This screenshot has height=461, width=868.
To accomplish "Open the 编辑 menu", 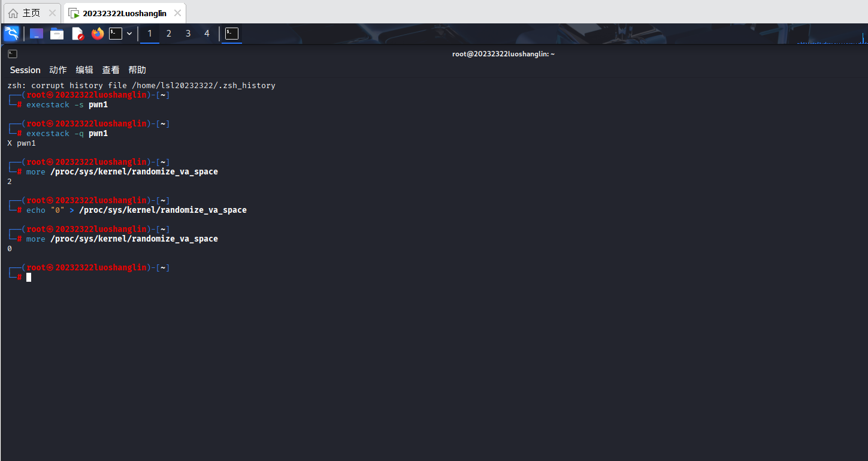I will (x=84, y=70).
